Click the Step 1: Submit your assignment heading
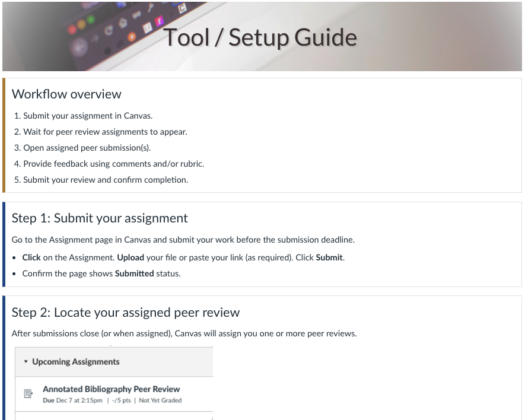Viewport: 525px width, 420px height. click(100, 218)
